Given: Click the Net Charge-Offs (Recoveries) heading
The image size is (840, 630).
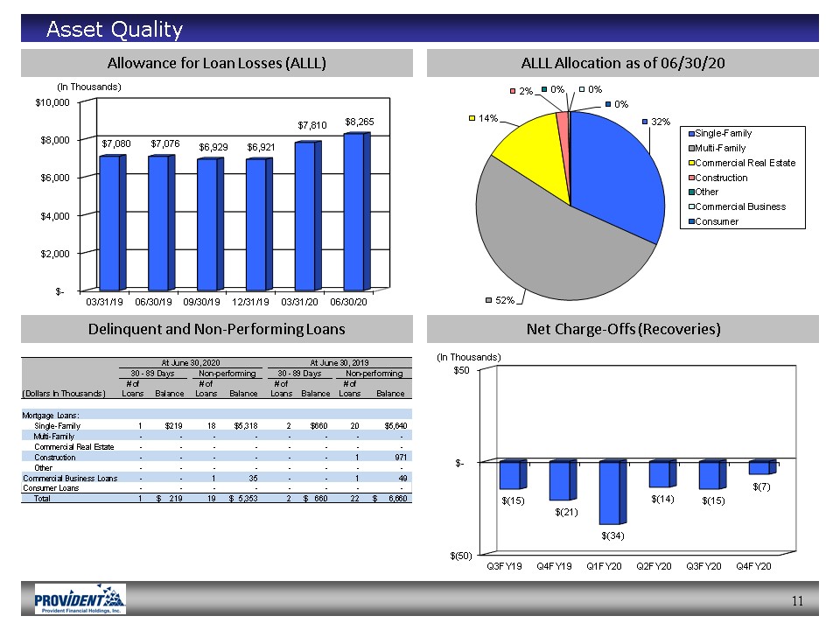Looking at the screenshot, I should coord(623,329).
